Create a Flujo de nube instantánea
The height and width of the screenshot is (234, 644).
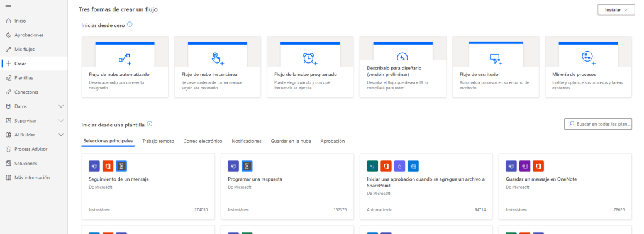[218, 67]
